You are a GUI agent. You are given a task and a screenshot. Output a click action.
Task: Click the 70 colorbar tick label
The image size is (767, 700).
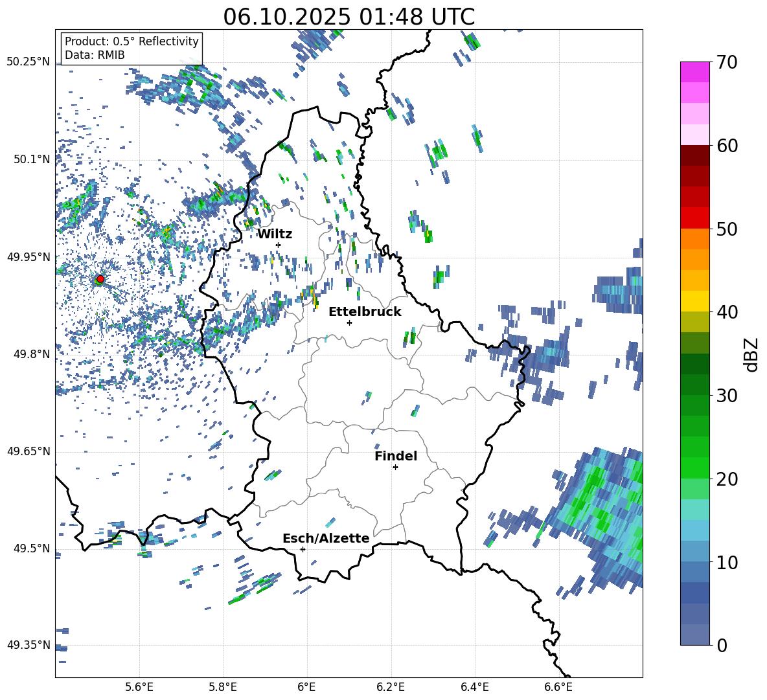tap(726, 62)
